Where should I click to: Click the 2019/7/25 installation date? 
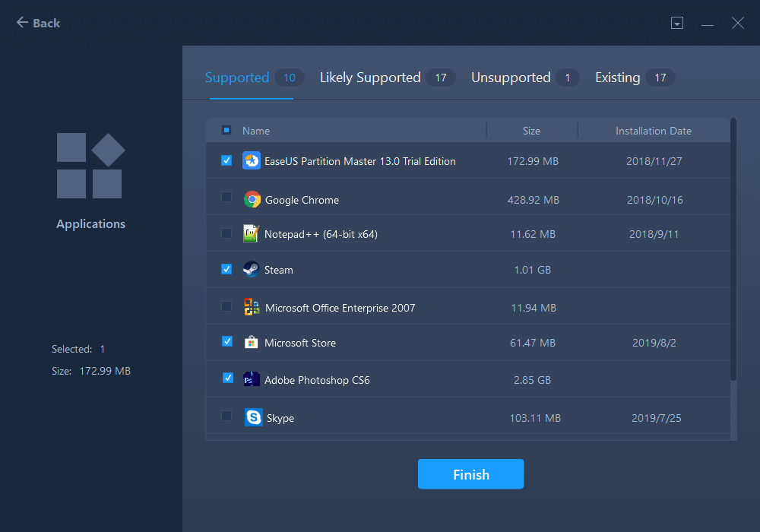[657, 418]
